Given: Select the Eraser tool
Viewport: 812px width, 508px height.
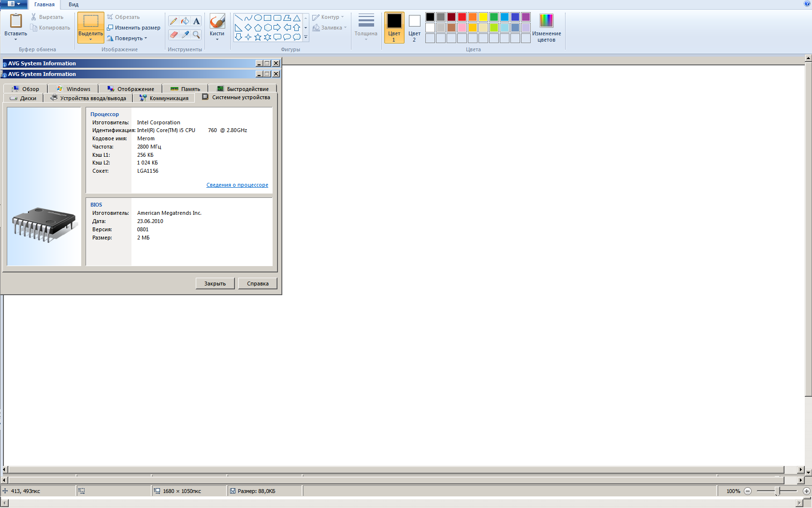Looking at the screenshot, I should pyautogui.click(x=174, y=34).
